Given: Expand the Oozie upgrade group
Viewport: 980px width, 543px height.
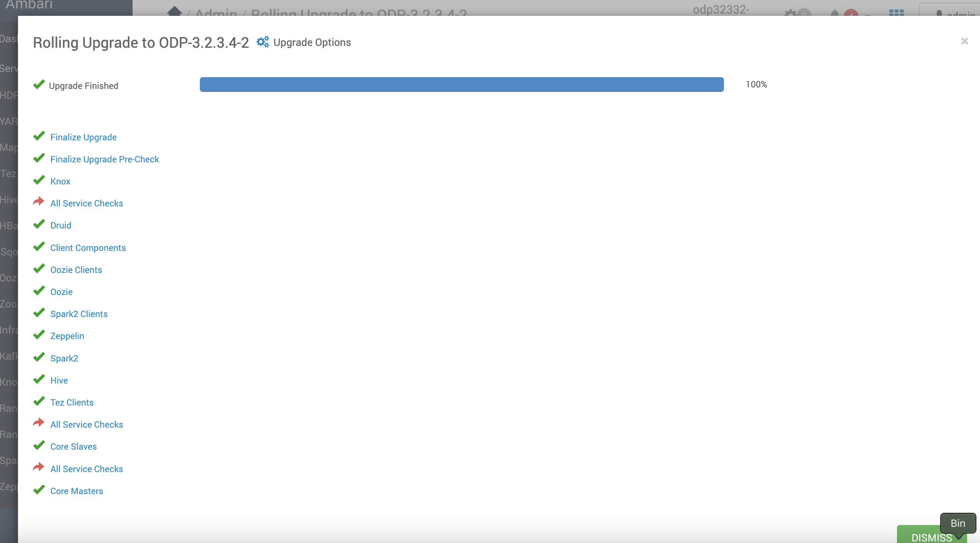Looking at the screenshot, I should (61, 292).
